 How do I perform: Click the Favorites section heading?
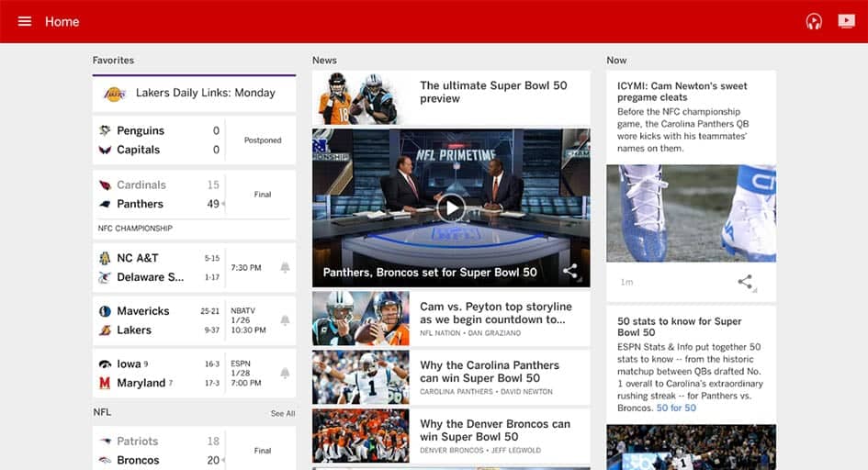[x=113, y=61]
